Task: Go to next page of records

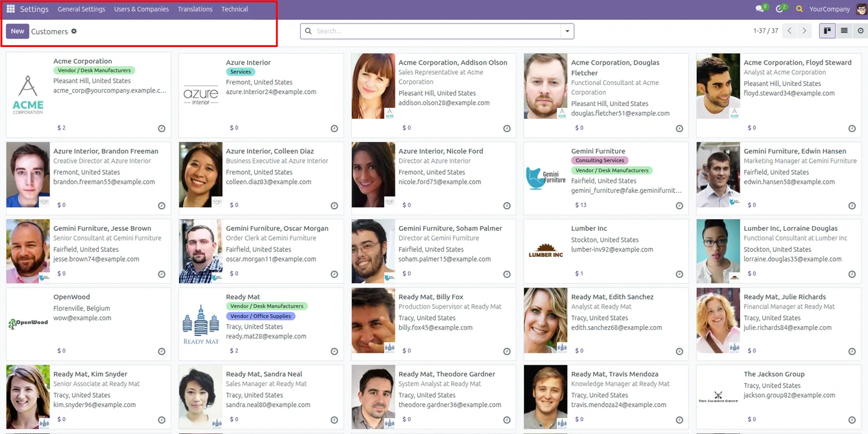Action: (x=804, y=31)
